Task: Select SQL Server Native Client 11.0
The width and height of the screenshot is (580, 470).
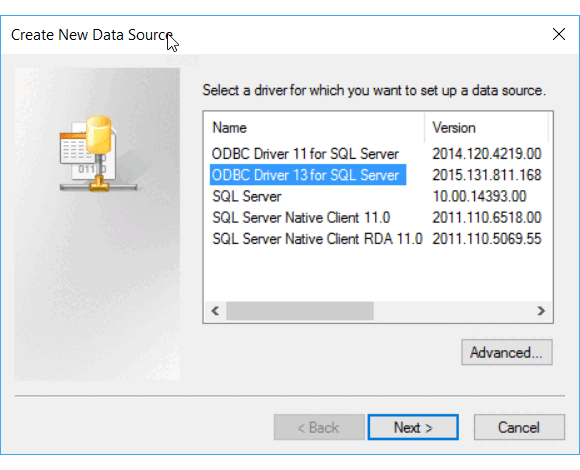Action: (x=301, y=217)
